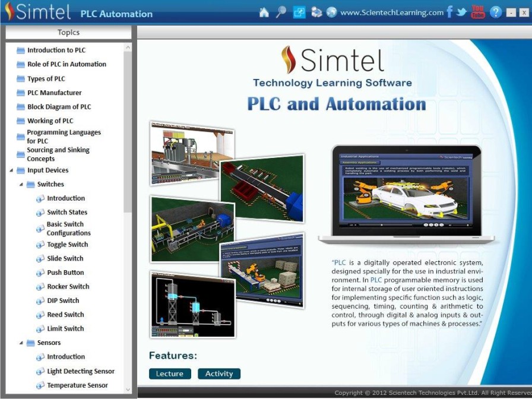Open the YouTube icon
This screenshot has height=399, width=532.
[478, 11]
